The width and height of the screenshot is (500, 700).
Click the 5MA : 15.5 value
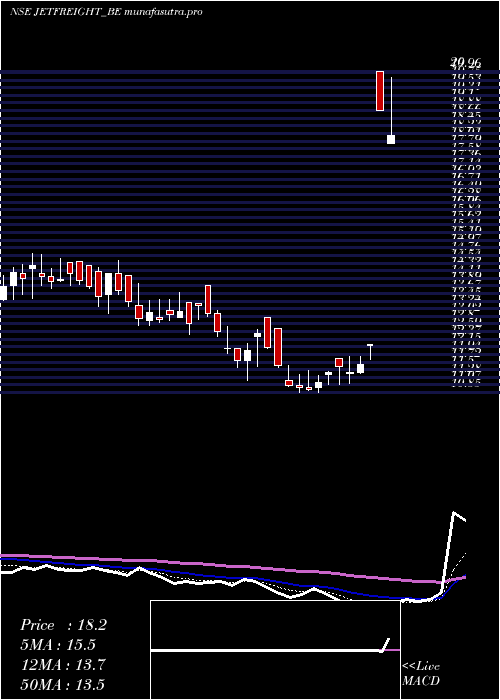click(x=58, y=645)
